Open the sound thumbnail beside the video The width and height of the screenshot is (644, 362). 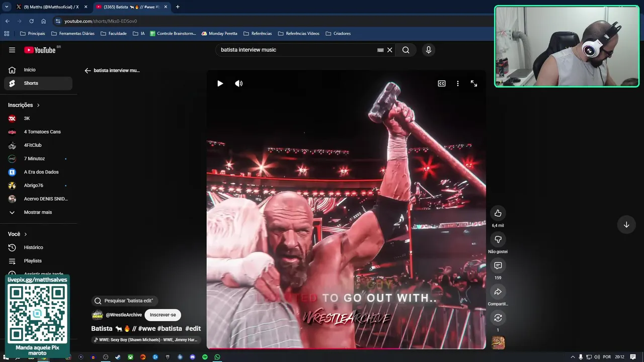tap(498, 343)
